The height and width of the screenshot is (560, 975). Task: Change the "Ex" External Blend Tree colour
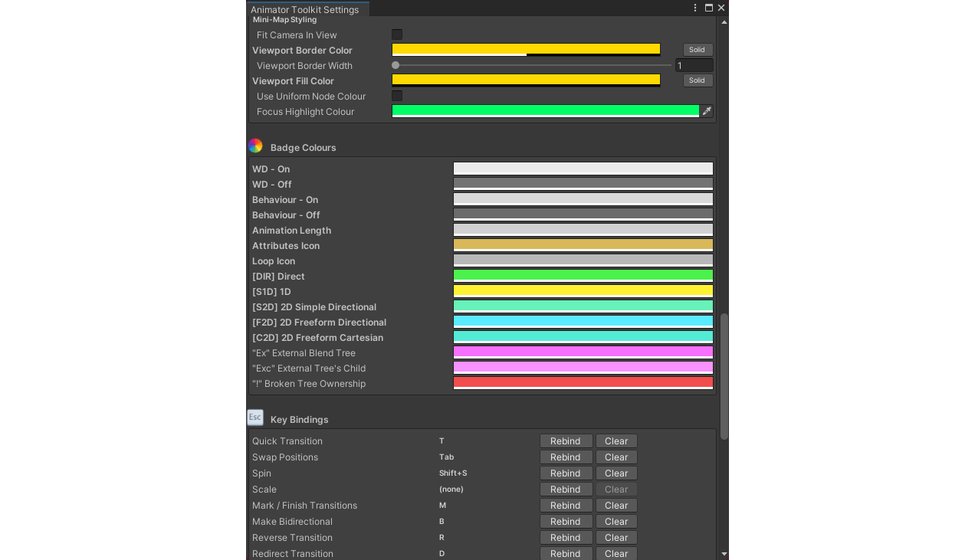[x=583, y=352]
